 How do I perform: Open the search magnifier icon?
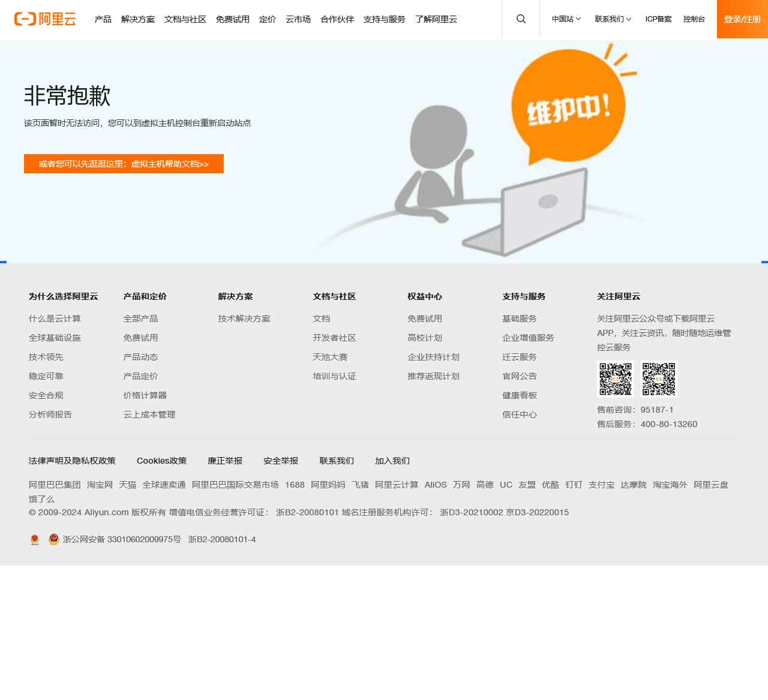coord(521,19)
